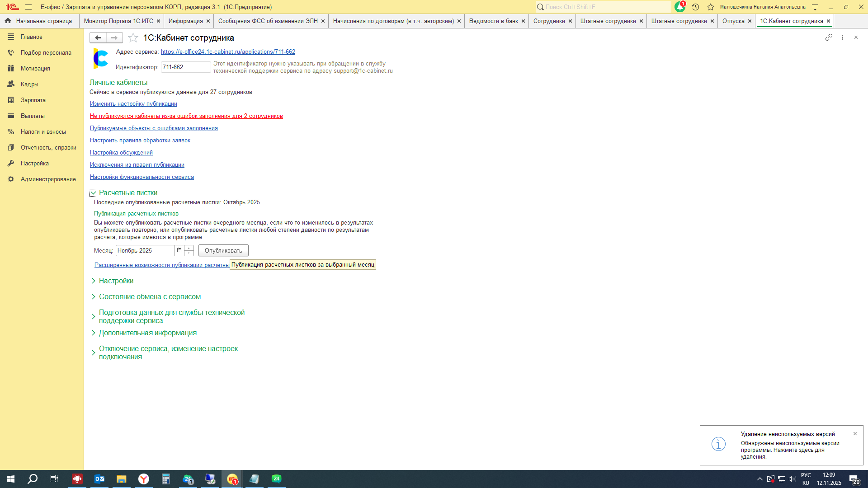
Task: Go forward with the right arrow button
Action: (x=114, y=38)
